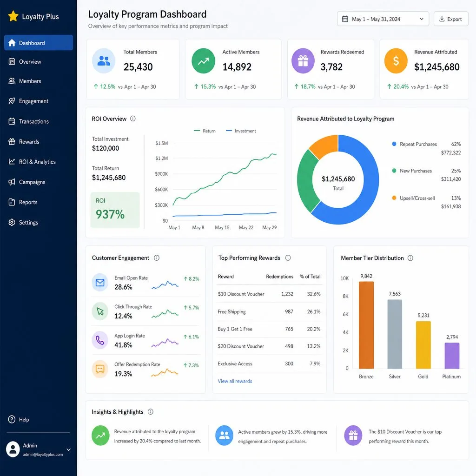Screen dimensions: 476x476
Task: Click the Offer Redemption Rate chat icon
Action: click(100, 369)
